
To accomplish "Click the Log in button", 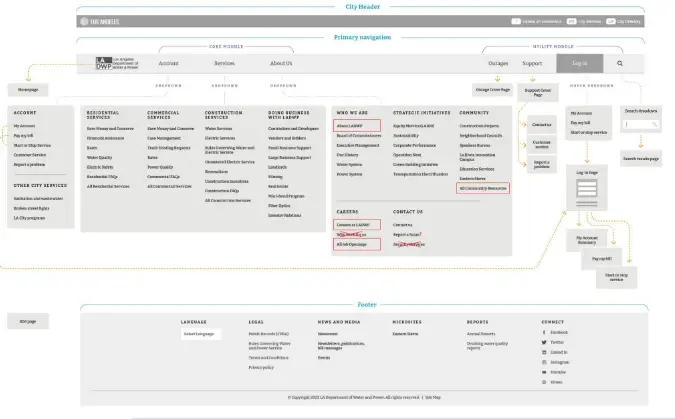I will tap(579, 63).
